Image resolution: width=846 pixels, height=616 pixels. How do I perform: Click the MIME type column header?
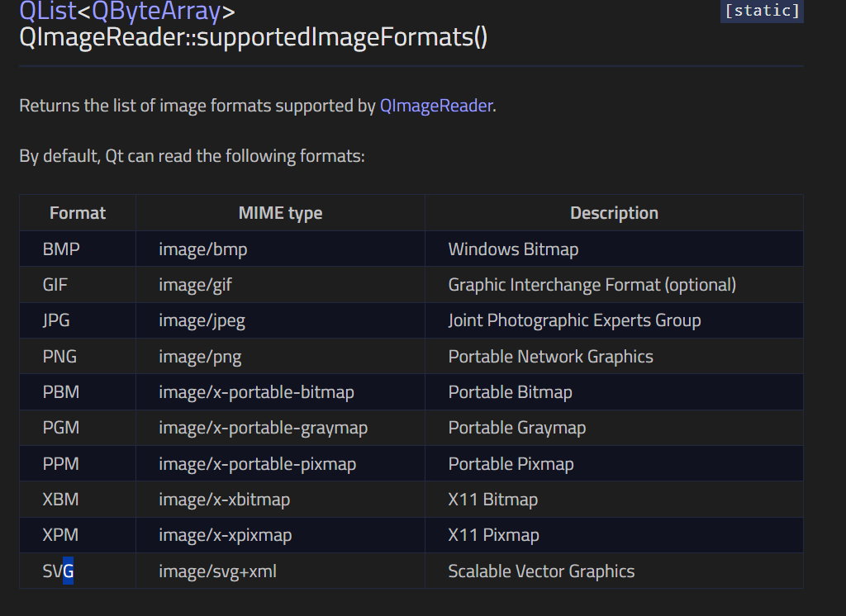tap(280, 213)
